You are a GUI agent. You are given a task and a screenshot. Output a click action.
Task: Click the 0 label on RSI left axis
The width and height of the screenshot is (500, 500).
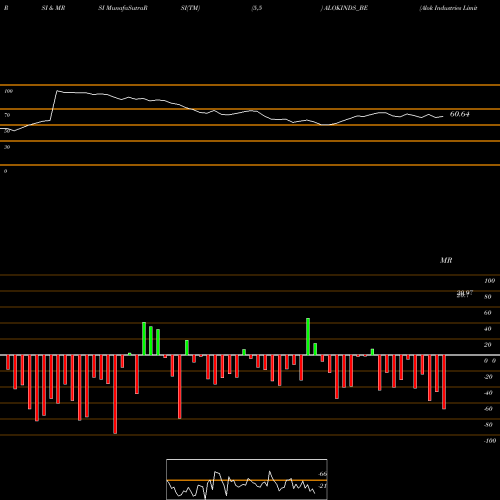[x=5, y=171]
